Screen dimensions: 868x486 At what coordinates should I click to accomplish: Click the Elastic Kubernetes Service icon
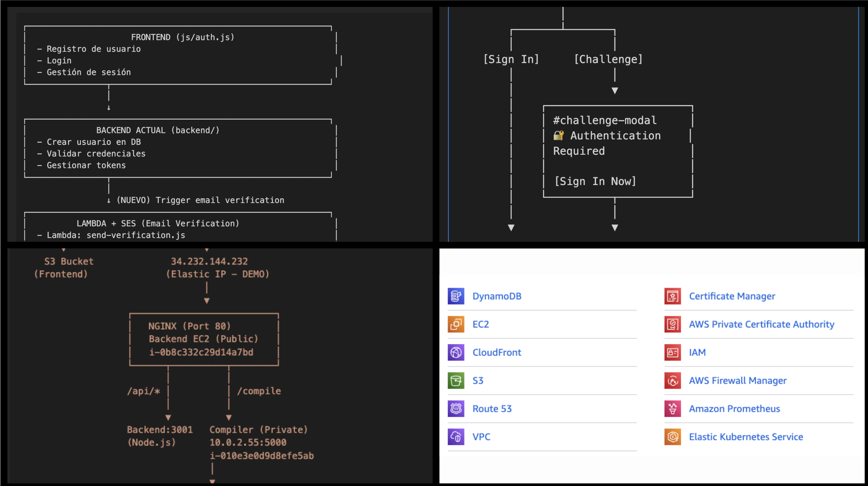click(x=673, y=437)
